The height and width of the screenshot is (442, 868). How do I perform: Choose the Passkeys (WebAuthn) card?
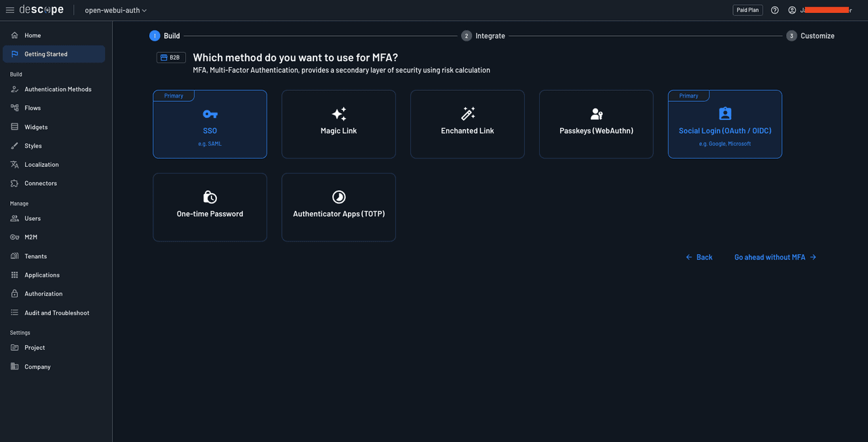pos(596,124)
